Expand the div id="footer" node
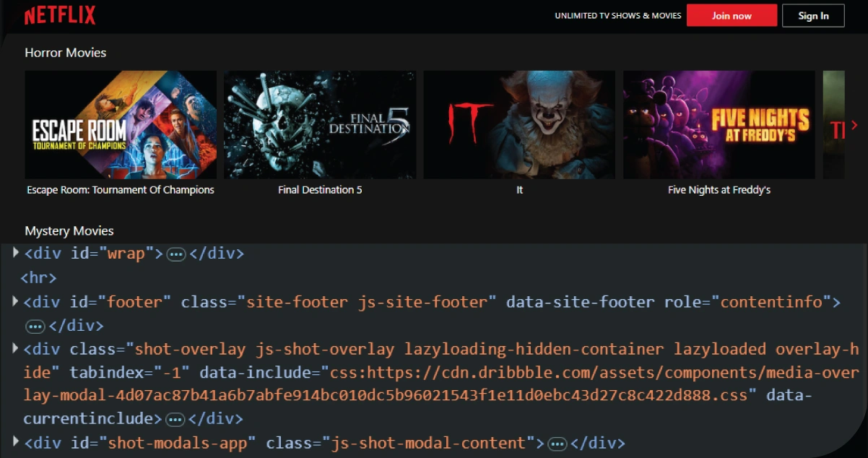Image resolution: width=868 pixels, height=458 pixels. click(16, 301)
